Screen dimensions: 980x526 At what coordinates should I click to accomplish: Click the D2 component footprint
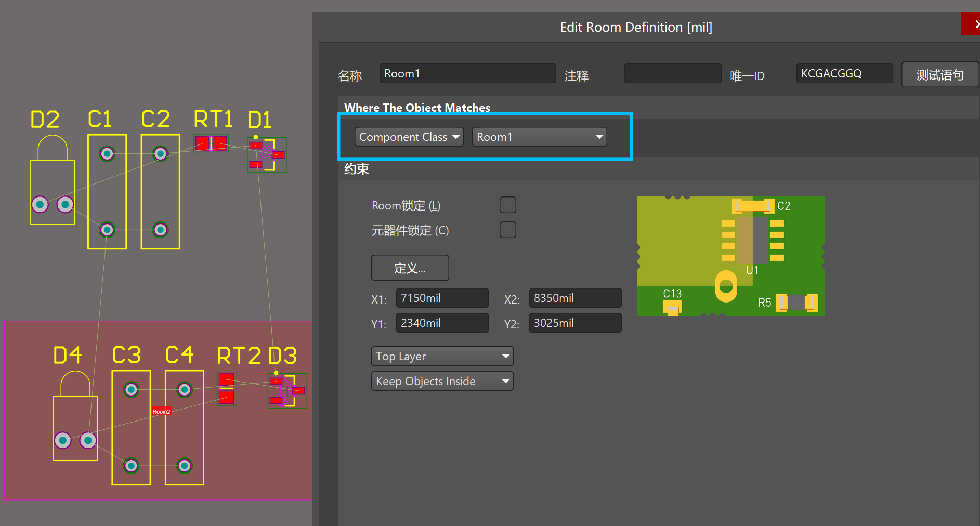pyautogui.click(x=52, y=182)
